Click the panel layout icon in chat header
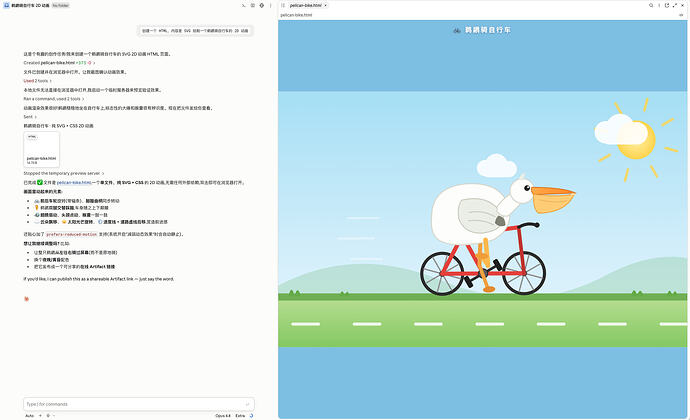The width and height of the screenshot is (690, 420). click(x=253, y=5)
